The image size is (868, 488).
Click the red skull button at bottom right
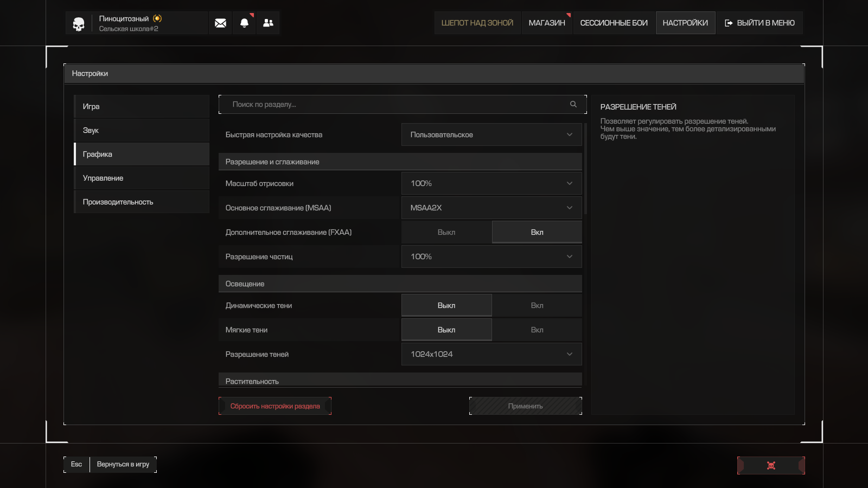click(x=771, y=465)
